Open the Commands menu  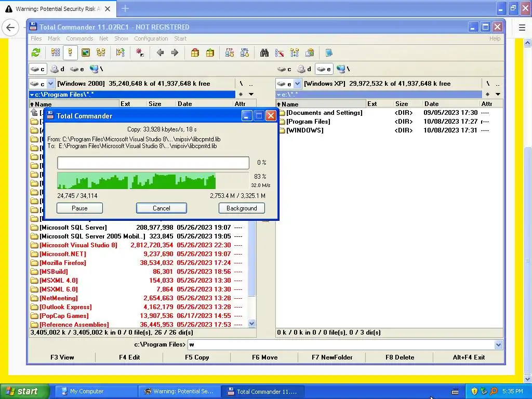pyautogui.click(x=79, y=38)
